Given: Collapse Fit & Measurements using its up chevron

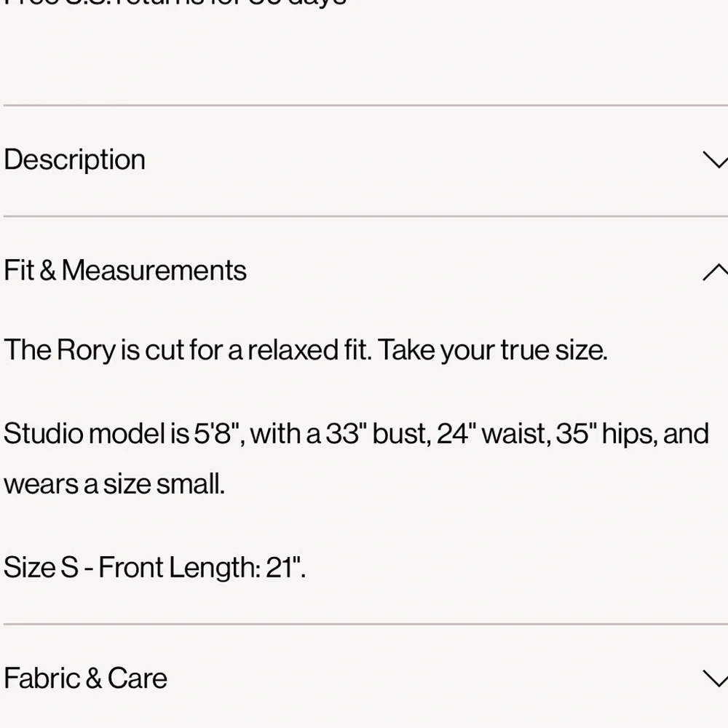Looking at the screenshot, I should click(x=715, y=272).
